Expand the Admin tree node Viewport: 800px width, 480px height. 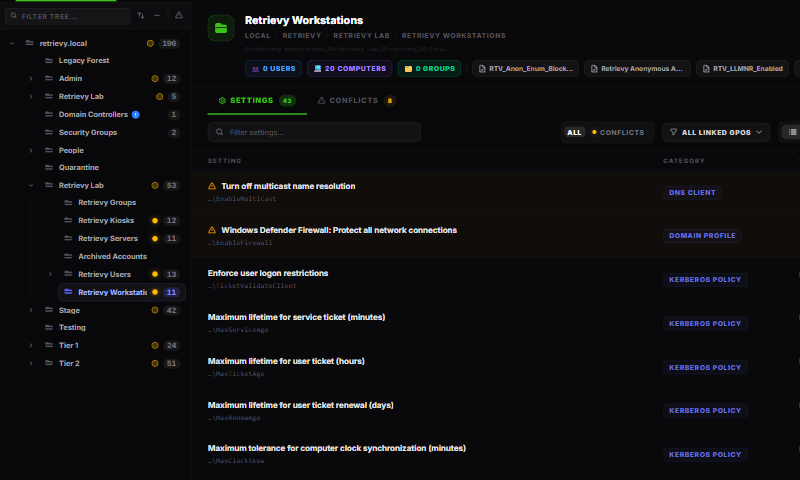click(x=31, y=79)
